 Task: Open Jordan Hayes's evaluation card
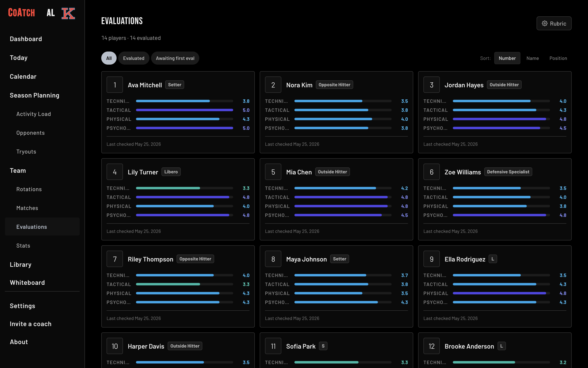(495, 112)
